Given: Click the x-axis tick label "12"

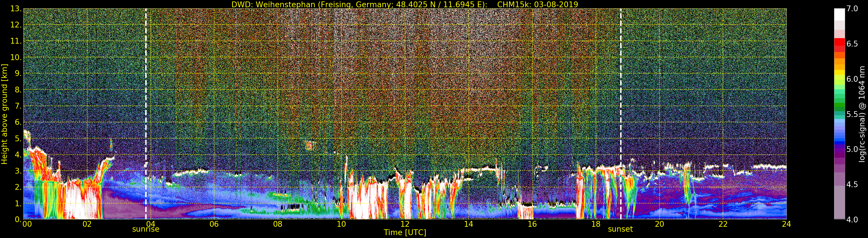Looking at the screenshot, I should (405, 224).
